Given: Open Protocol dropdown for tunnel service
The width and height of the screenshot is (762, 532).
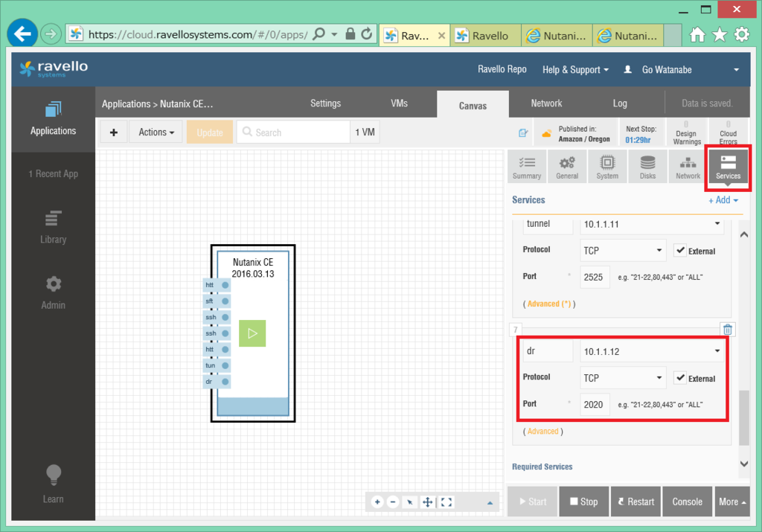Looking at the screenshot, I should click(x=623, y=251).
